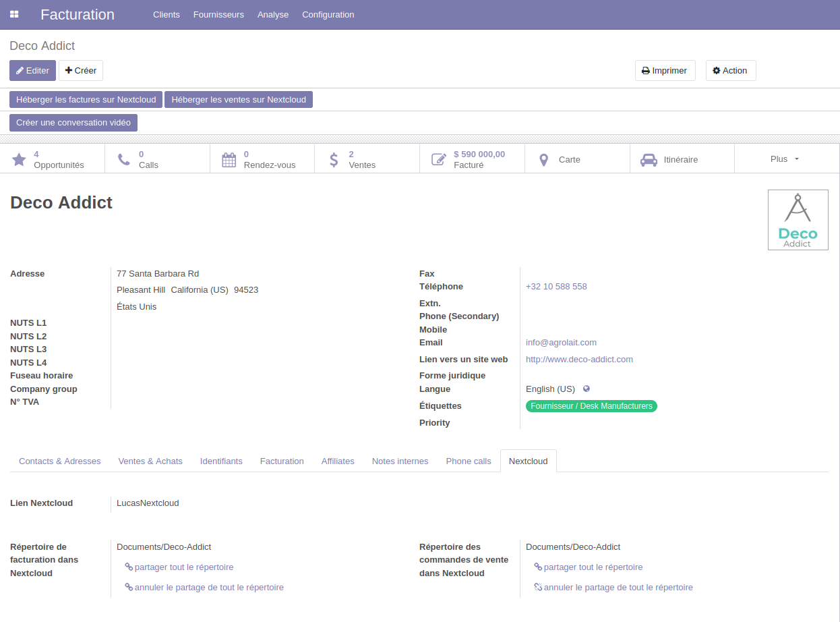This screenshot has width=840, height=622.
Task: Switch to Phone calls tab
Action: [469, 461]
